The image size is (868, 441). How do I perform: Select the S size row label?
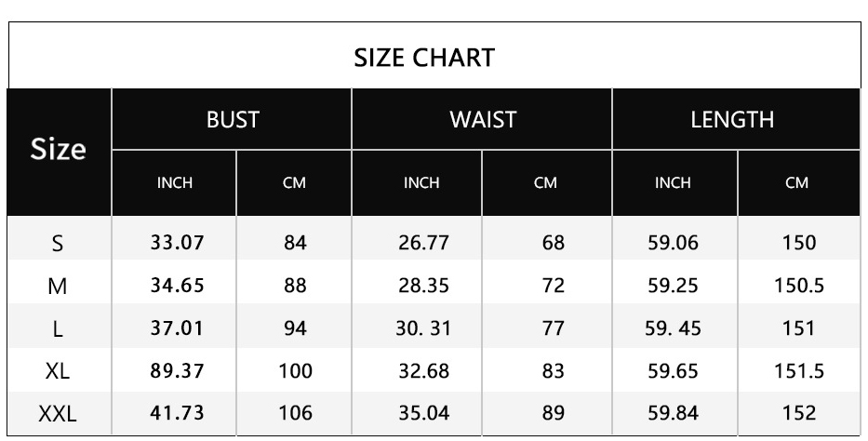pos(58,244)
